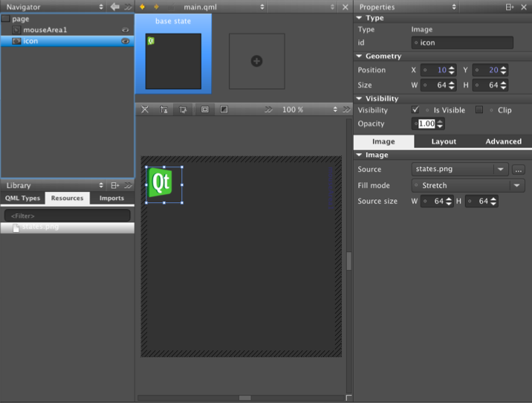Collapse the Geometry section
Image resolution: width=532 pixels, height=403 pixels.
coord(359,56)
